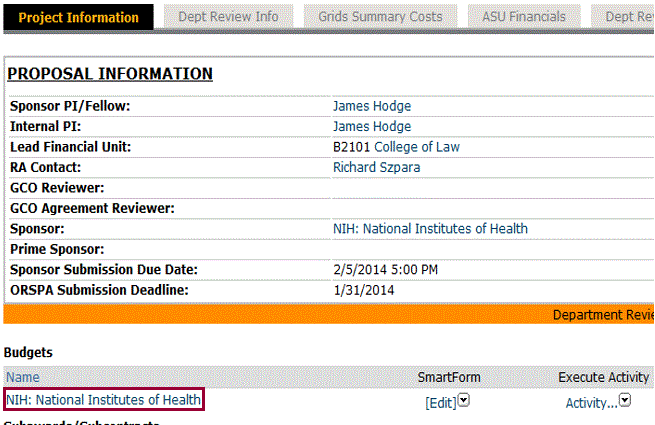The height and width of the screenshot is (425, 655).
Task: Click the Activity... link
Action: coord(591,403)
